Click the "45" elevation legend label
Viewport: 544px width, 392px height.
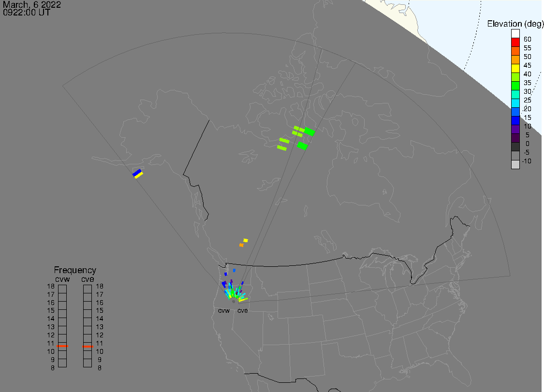tap(528, 65)
